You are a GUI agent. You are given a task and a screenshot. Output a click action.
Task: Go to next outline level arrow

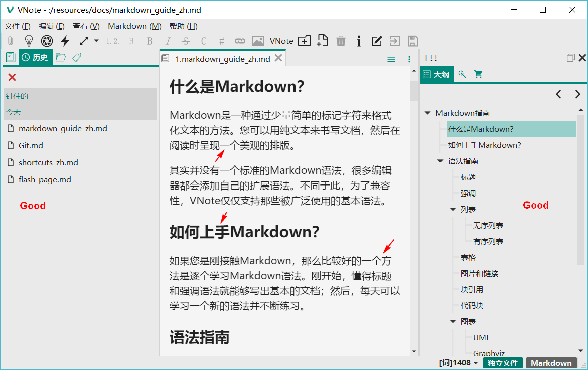pos(577,94)
